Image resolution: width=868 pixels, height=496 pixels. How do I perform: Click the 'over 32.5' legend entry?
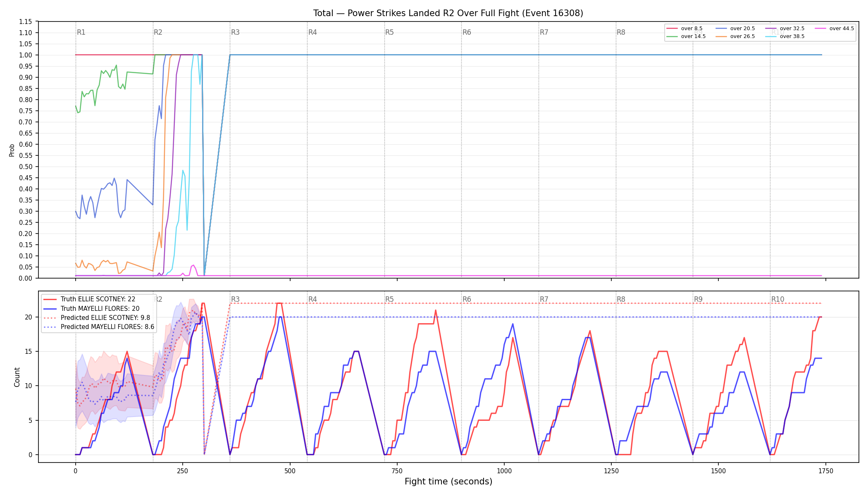point(785,29)
